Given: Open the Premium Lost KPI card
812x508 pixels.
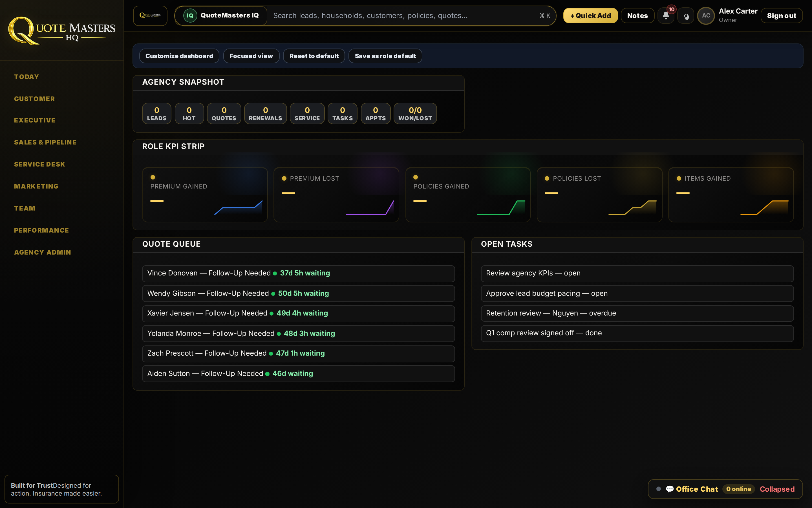Looking at the screenshot, I should coord(336,195).
